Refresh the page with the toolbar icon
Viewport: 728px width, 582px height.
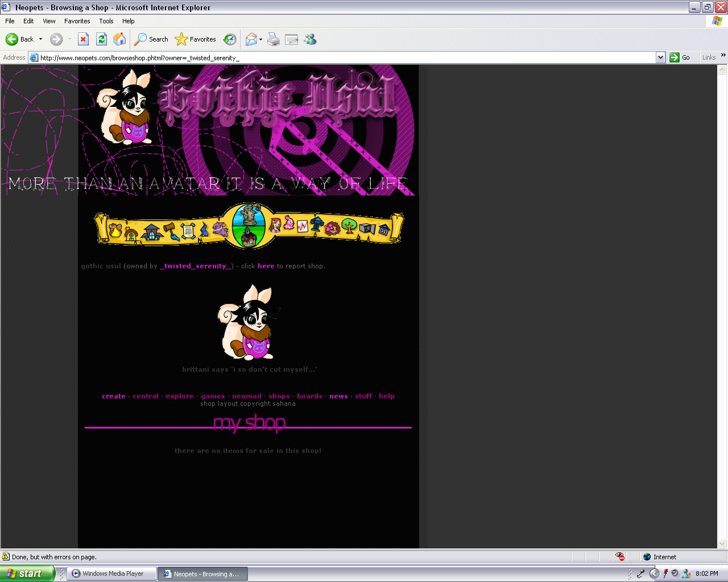[x=101, y=39]
